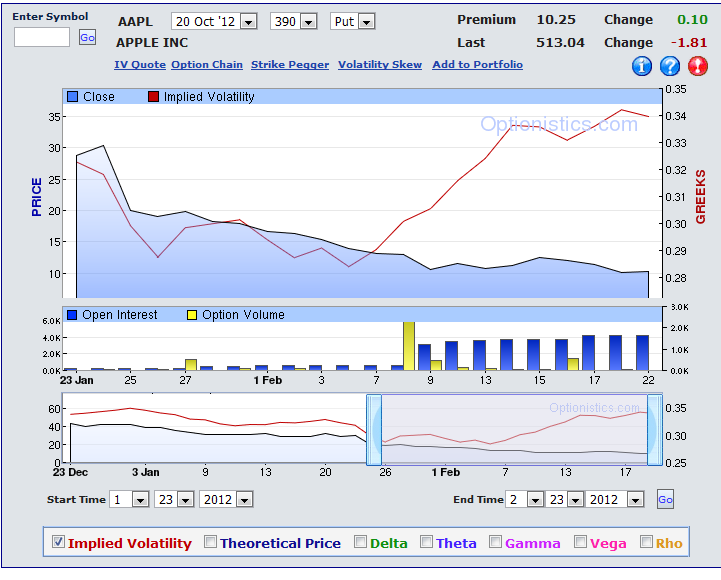Click Add to Portfolio link
Image resolution: width=721 pixels, height=580 pixels.
click(x=477, y=65)
